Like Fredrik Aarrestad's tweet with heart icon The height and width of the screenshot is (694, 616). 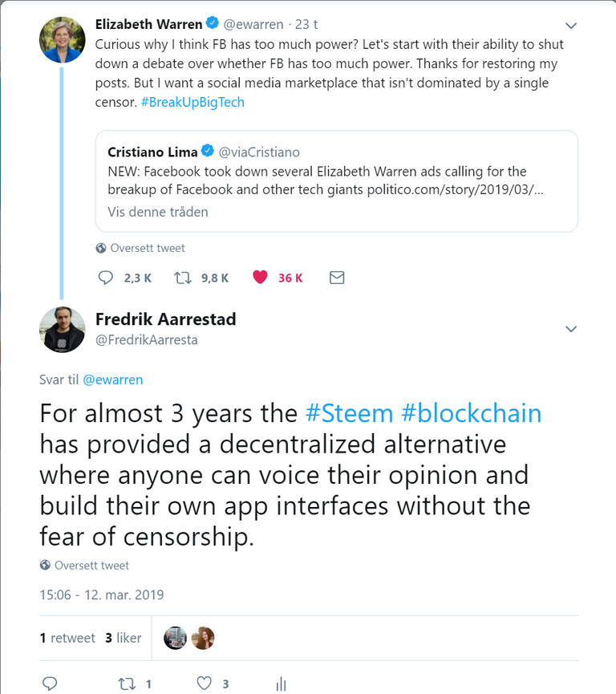coord(205,684)
